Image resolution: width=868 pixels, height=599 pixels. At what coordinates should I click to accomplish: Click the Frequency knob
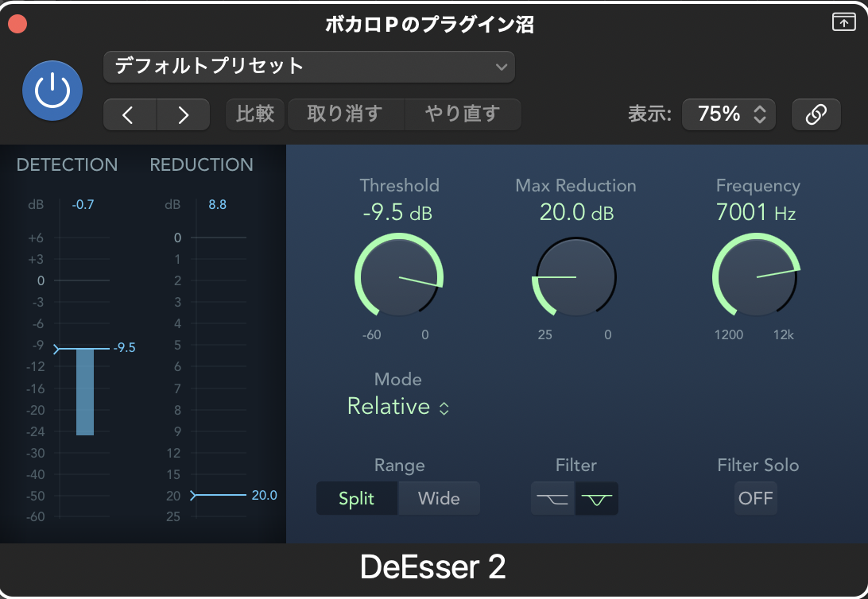[x=756, y=276]
